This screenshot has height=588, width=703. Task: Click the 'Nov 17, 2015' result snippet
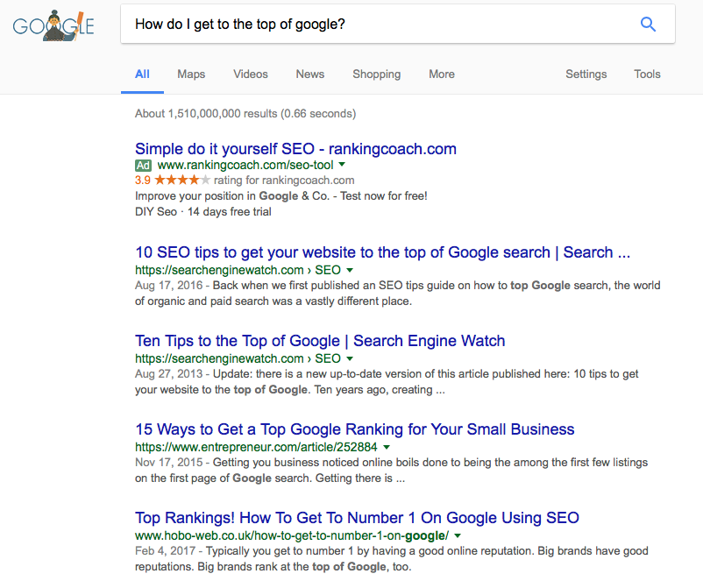coord(392,470)
